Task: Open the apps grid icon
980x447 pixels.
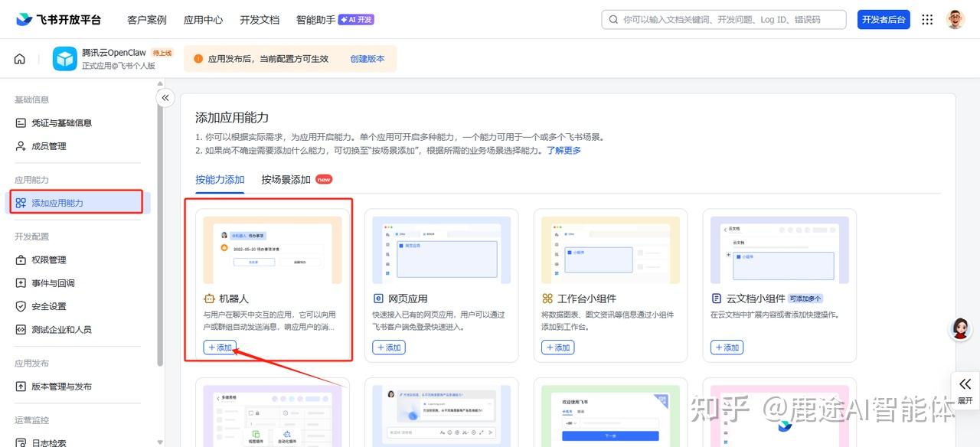Action: (927, 20)
